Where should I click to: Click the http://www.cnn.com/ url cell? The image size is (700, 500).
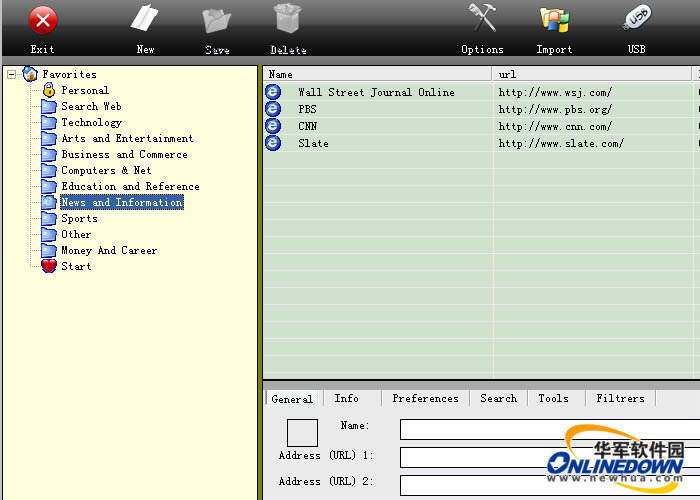click(555, 126)
